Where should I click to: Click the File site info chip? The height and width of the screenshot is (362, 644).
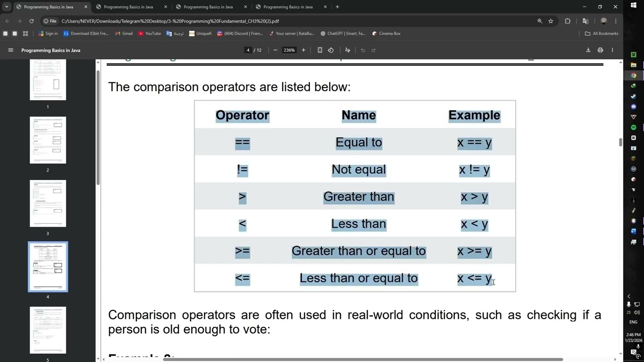tap(49, 21)
